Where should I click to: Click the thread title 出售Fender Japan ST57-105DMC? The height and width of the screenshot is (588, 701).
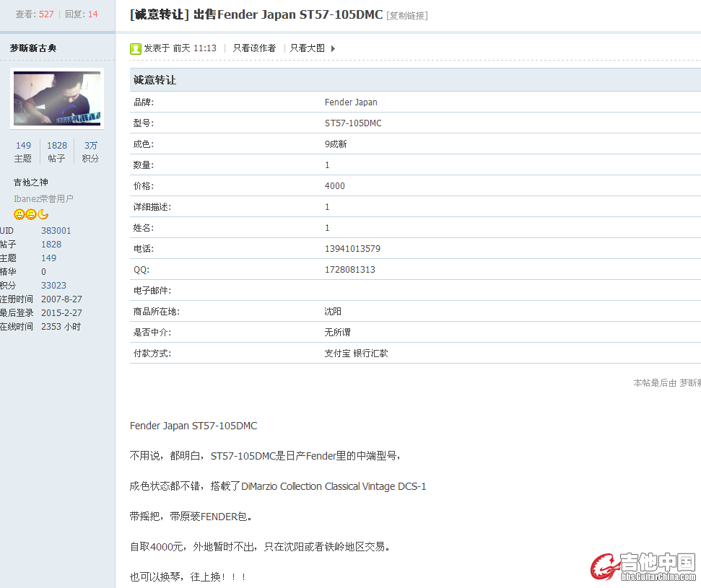288,14
